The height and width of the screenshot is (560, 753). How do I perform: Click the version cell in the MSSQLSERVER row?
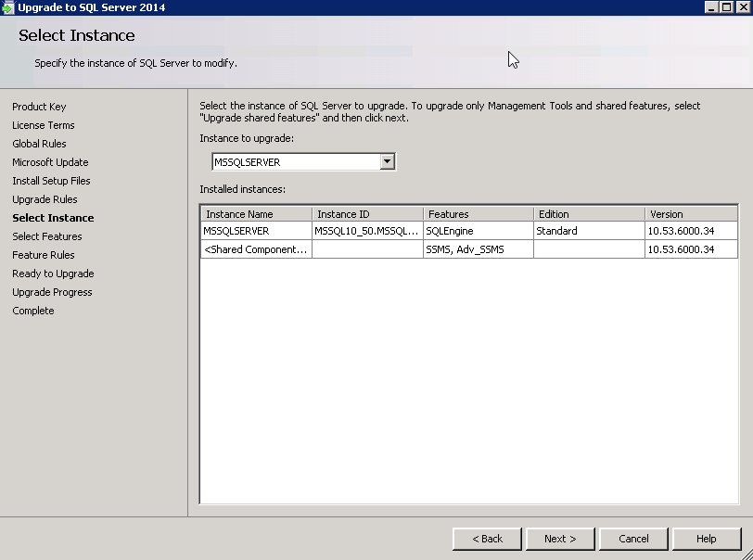[x=691, y=231]
